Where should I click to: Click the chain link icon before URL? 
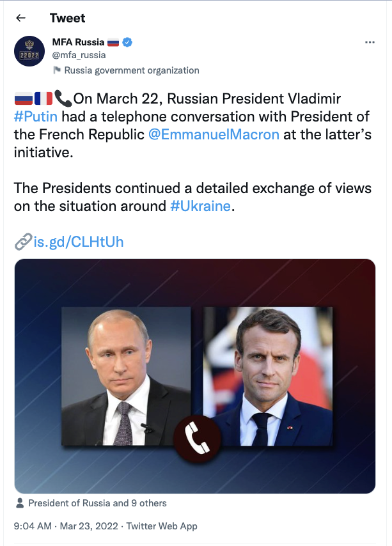tap(22, 242)
